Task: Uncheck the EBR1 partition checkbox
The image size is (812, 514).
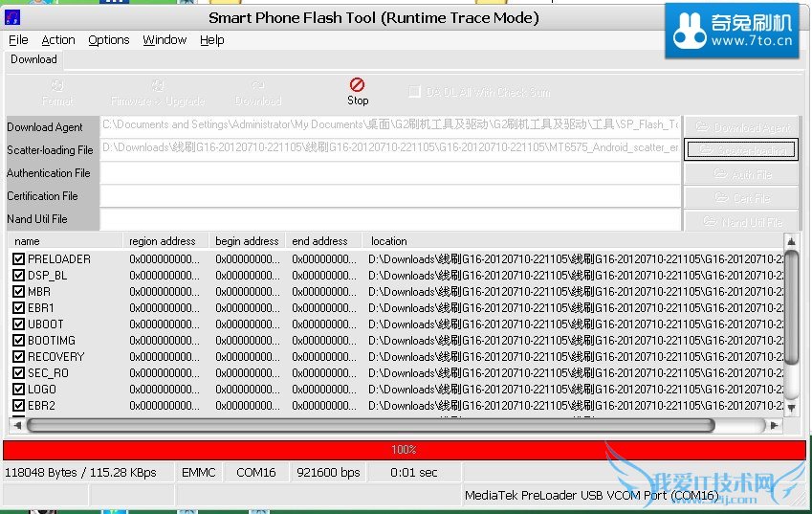Action: coord(18,308)
